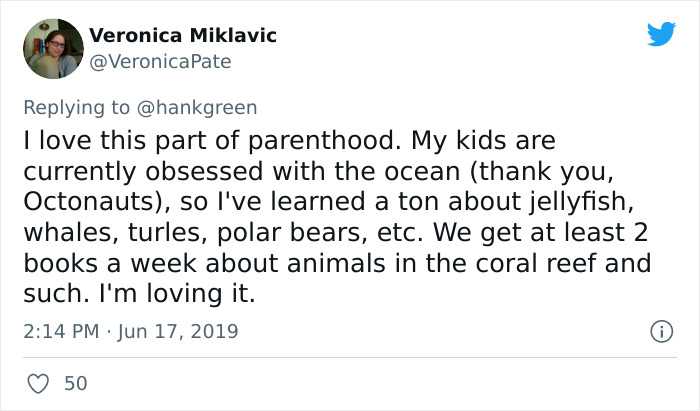Viewport: 700px width, 411px height.
Task: Open the @VeronicaPate handle
Action: click(160, 61)
